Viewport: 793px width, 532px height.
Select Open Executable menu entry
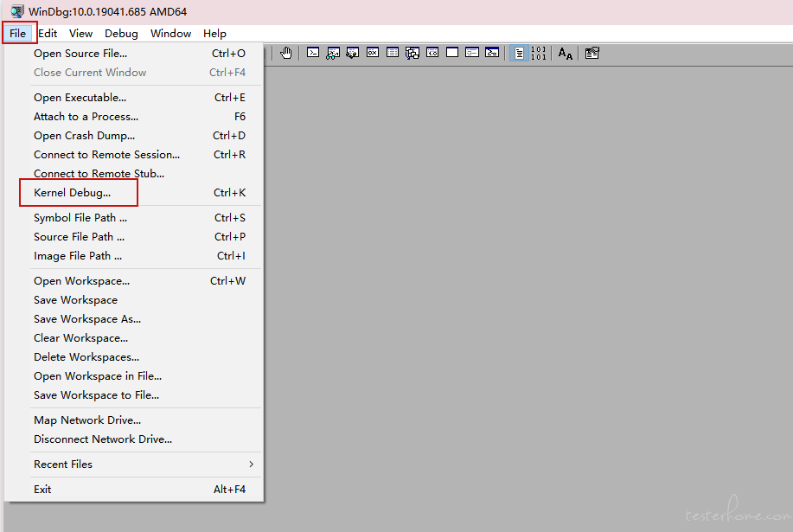pos(134,98)
